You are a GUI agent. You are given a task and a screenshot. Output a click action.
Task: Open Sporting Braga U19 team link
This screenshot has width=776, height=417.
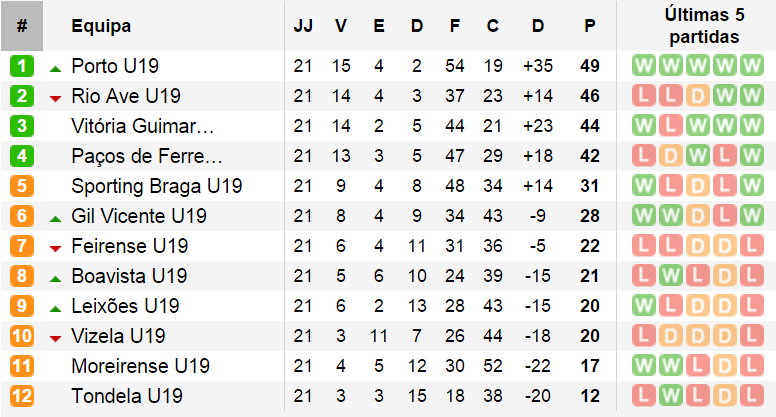(x=157, y=186)
